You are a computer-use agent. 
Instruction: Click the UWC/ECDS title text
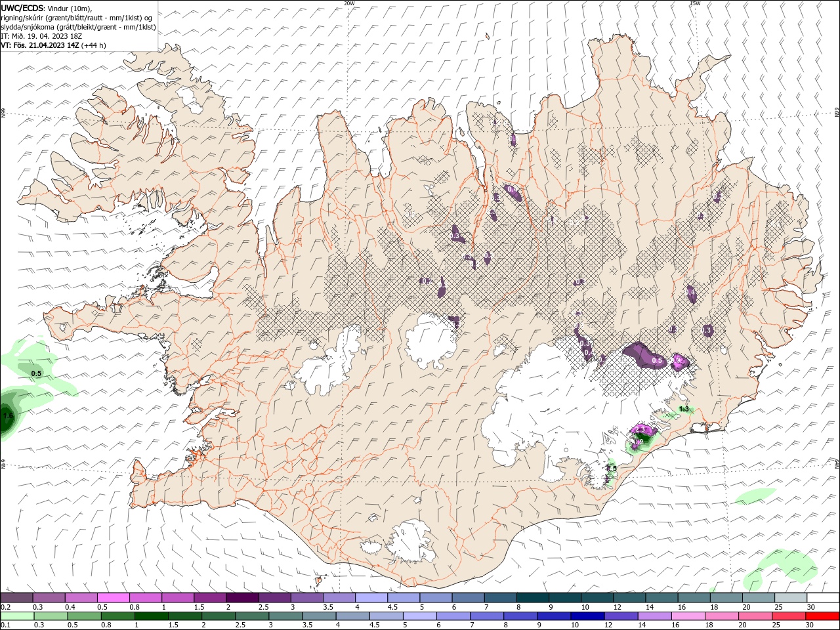coord(22,8)
